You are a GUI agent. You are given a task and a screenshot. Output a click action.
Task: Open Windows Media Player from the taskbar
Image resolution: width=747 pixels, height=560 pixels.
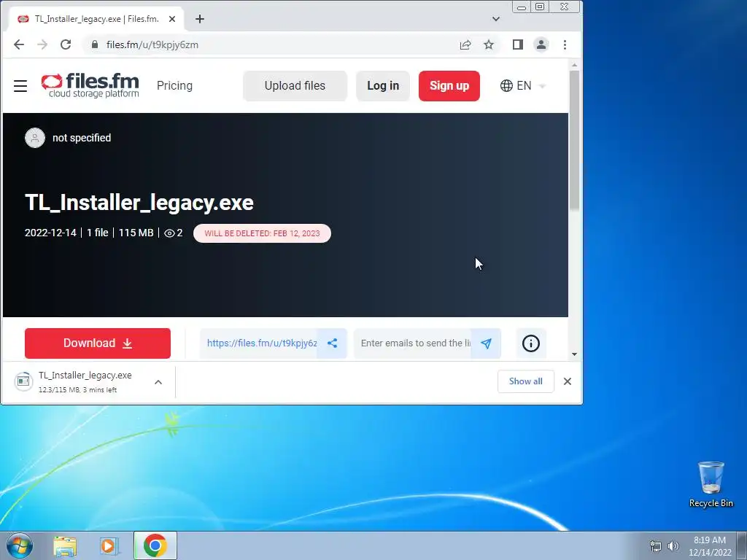click(109, 545)
